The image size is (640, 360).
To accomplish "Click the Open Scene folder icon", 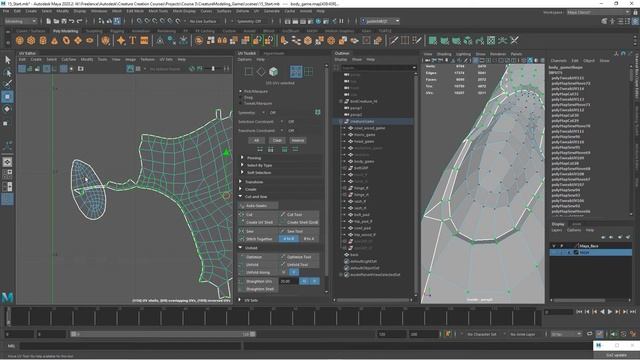I will point(56,21).
